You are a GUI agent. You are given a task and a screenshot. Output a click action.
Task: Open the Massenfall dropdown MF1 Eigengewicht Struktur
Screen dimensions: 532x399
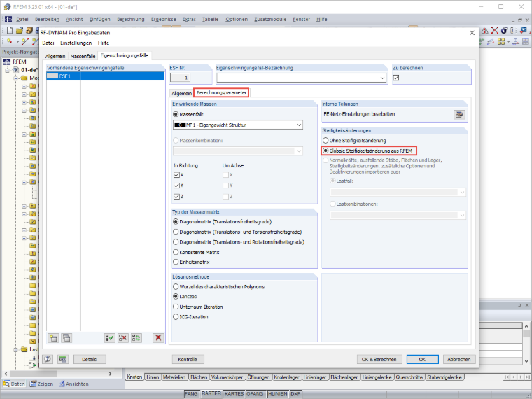pos(238,125)
